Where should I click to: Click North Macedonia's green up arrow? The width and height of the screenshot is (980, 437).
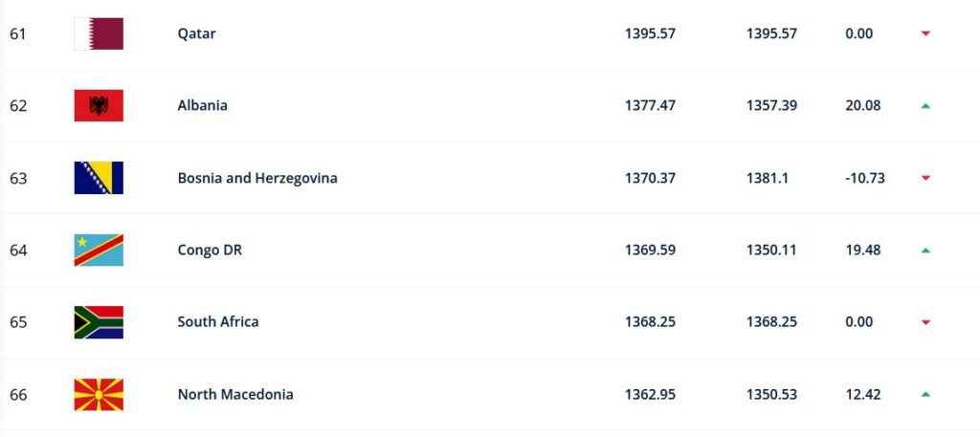coord(925,395)
